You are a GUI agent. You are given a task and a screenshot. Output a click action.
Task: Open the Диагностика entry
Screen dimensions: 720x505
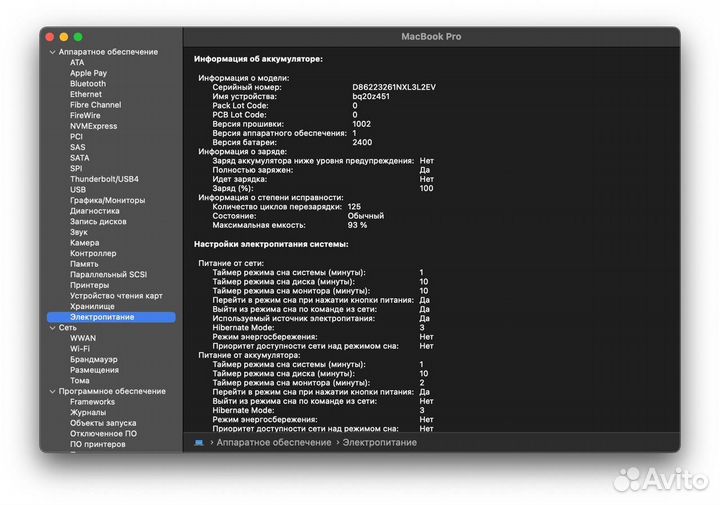[95, 211]
